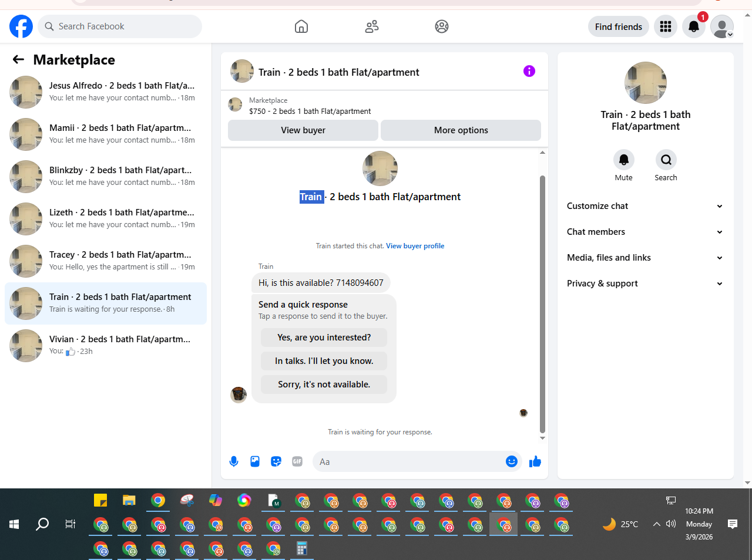Click the chat scrollbar down arrow

[542, 438]
